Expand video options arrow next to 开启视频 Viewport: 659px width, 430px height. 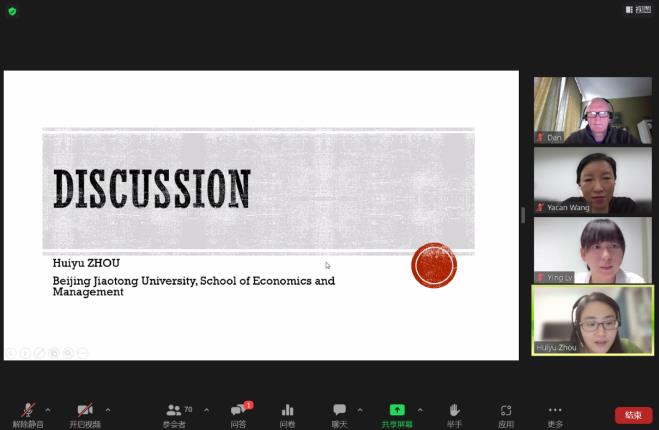click(x=108, y=410)
